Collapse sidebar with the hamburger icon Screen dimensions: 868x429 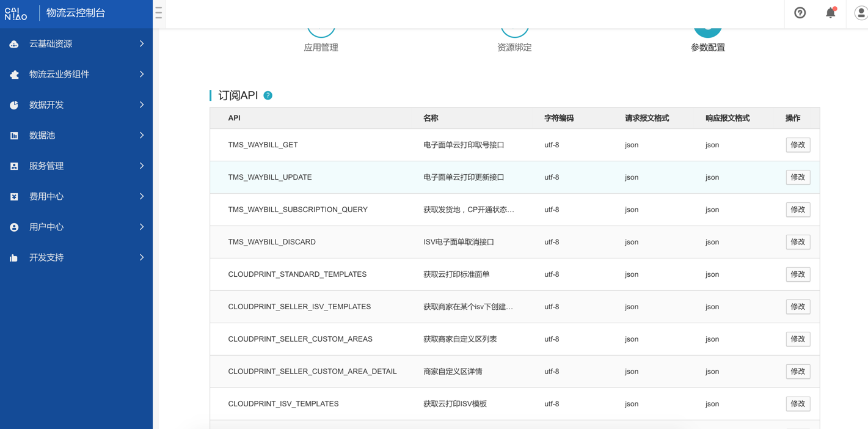tap(158, 13)
